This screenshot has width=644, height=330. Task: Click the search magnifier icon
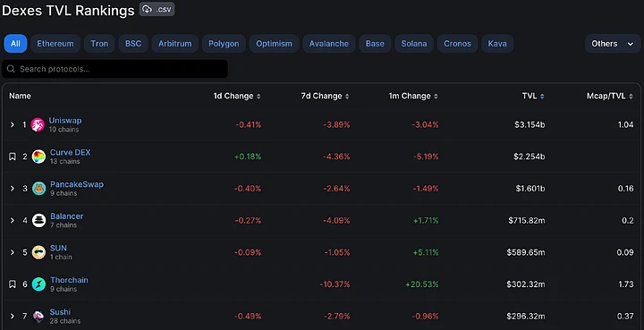11,69
